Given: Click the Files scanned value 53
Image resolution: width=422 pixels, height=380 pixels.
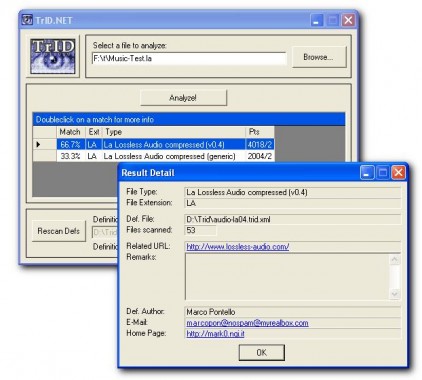Looking at the screenshot, I should tap(200, 230).
